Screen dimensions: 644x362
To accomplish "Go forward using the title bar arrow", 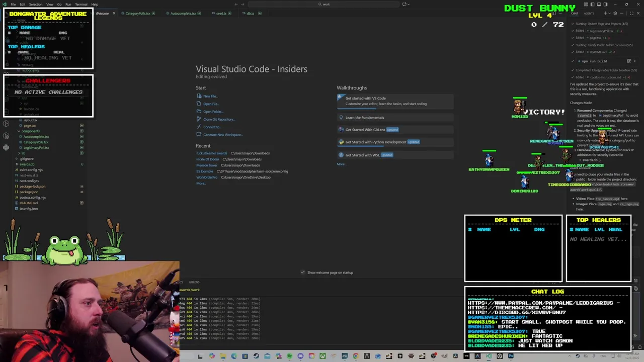I will [x=243, y=4].
